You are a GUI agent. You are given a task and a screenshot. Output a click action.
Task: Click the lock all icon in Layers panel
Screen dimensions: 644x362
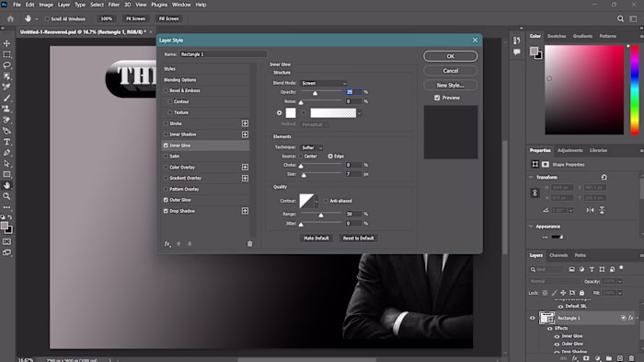pos(582,293)
